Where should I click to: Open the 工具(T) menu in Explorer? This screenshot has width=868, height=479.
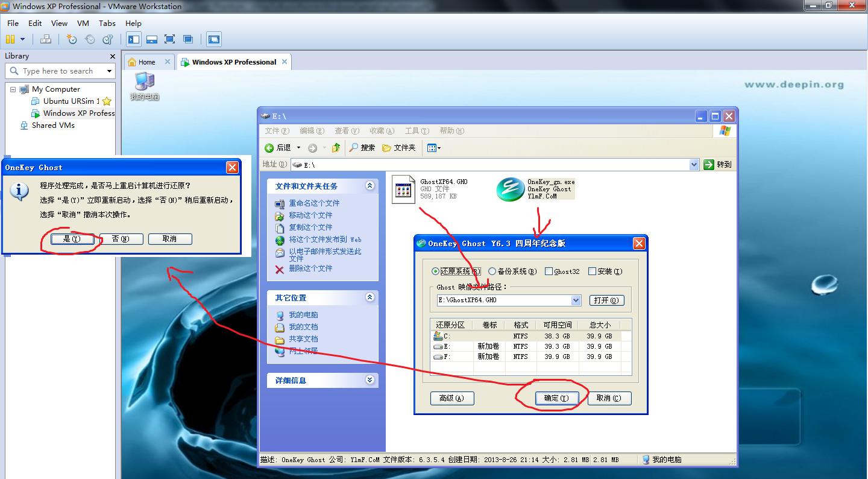point(417,131)
